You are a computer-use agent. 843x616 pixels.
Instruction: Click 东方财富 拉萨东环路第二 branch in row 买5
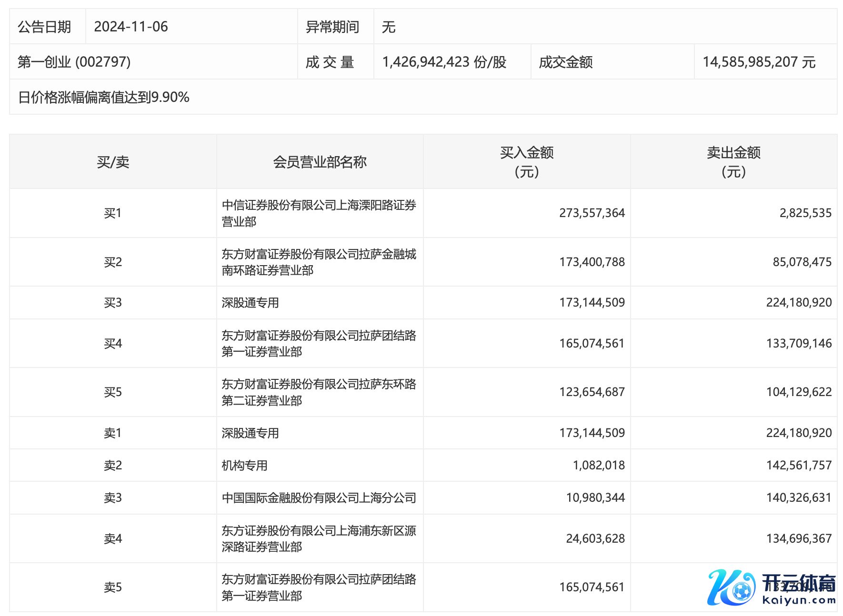(319, 392)
